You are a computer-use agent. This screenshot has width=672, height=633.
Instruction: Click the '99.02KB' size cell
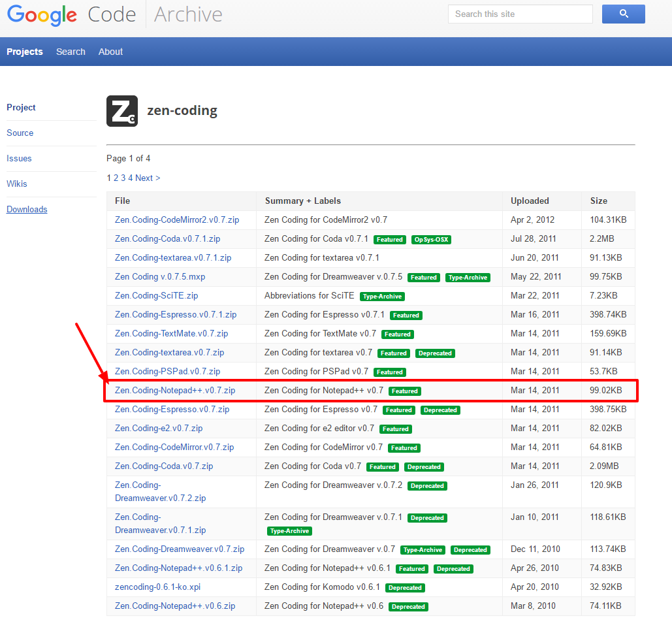tap(605, 391)
